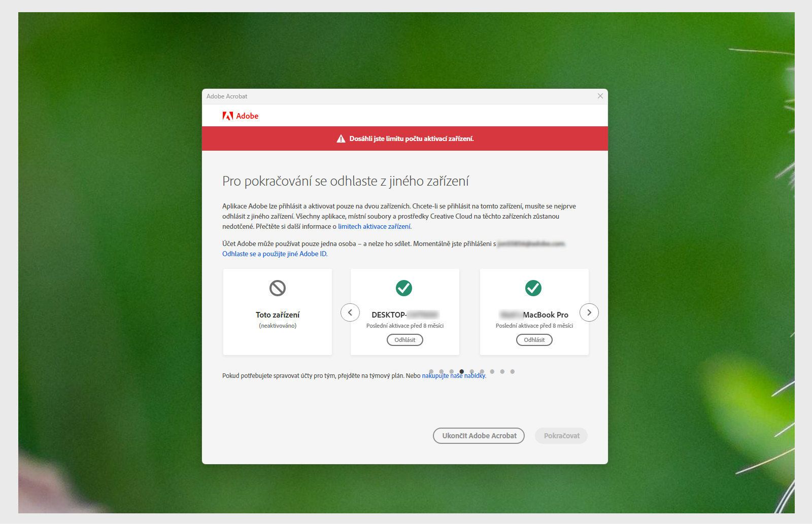Image resolution: width=812 pixels, height=524 pixels.
Task: Click the Toto zařízení card title
Action: click(278, 315)
